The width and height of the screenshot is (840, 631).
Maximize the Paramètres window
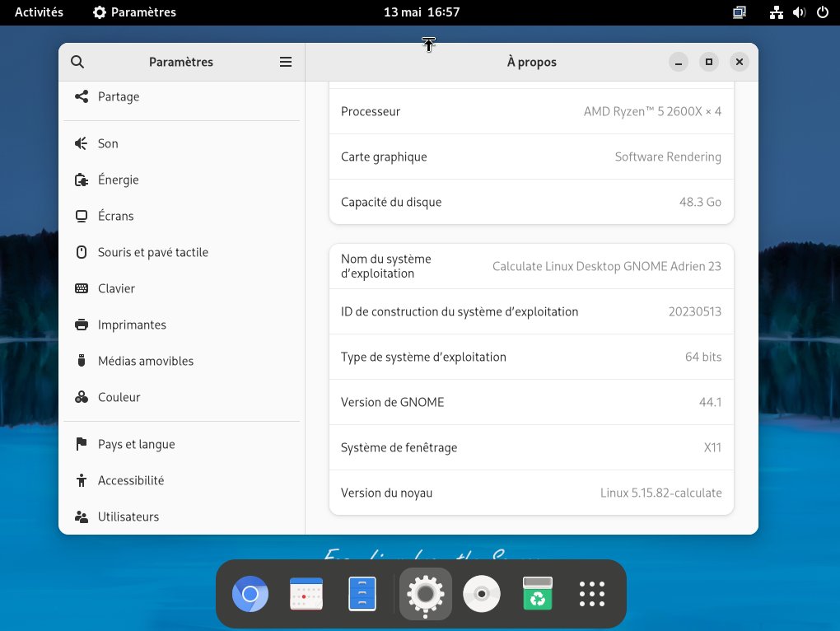[709, 62]
